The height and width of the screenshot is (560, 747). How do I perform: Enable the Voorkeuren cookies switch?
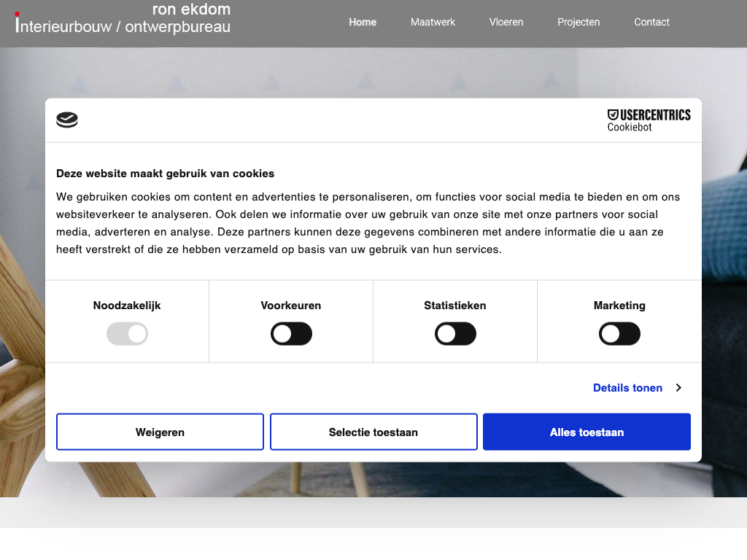coord(291,335)
